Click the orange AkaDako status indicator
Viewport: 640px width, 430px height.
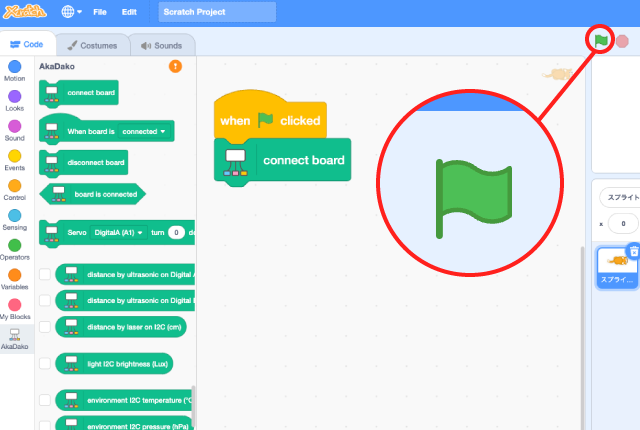pos(176,66)
